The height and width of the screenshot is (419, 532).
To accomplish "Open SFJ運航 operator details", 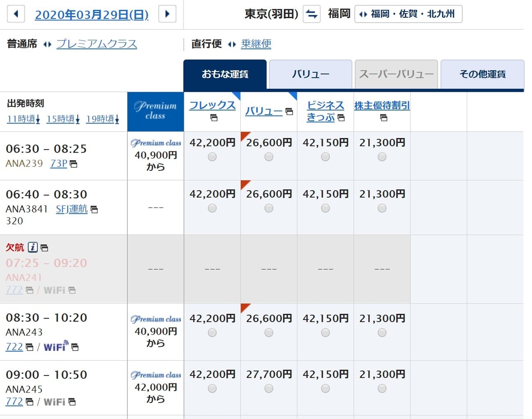I will [x=72, y=209].
